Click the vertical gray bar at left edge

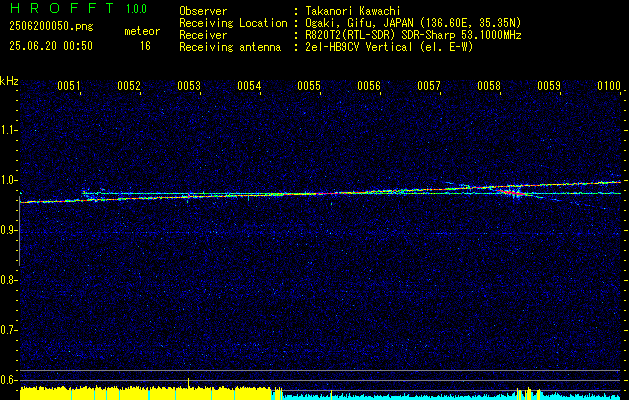coord(19,231)
